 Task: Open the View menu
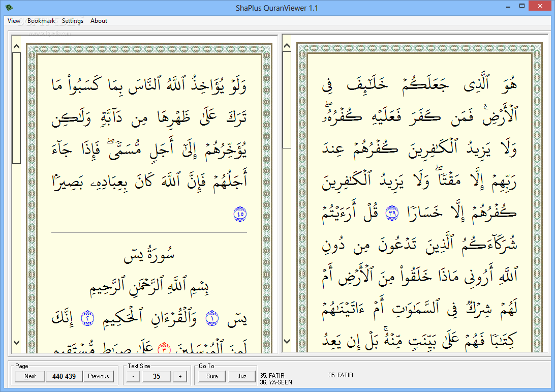pos(14,21)
